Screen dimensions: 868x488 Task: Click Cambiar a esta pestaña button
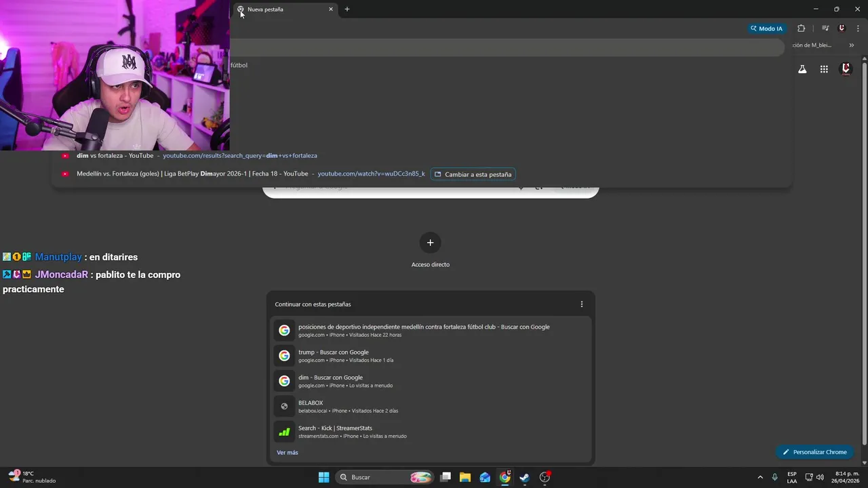473,174
